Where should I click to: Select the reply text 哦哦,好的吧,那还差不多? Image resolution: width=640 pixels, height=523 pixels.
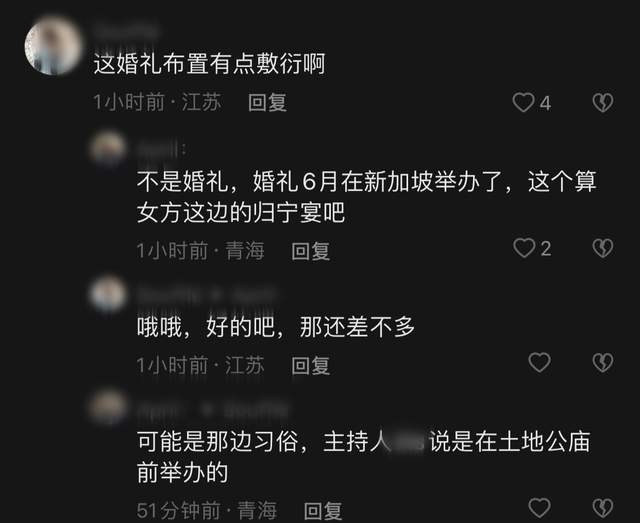tap(276, 327)
